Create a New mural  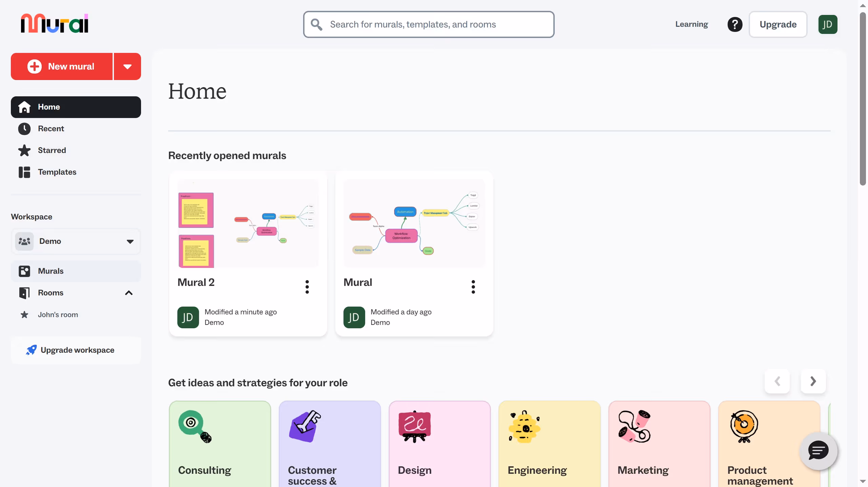click(62, 66)
